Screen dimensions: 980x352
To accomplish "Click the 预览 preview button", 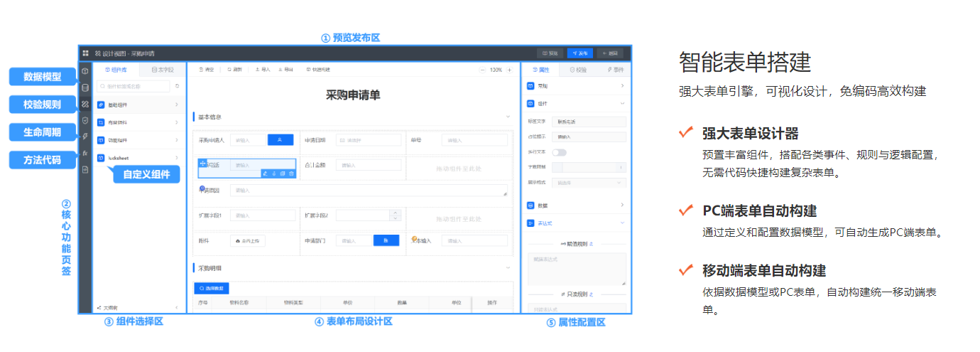I will pos(550,53).
